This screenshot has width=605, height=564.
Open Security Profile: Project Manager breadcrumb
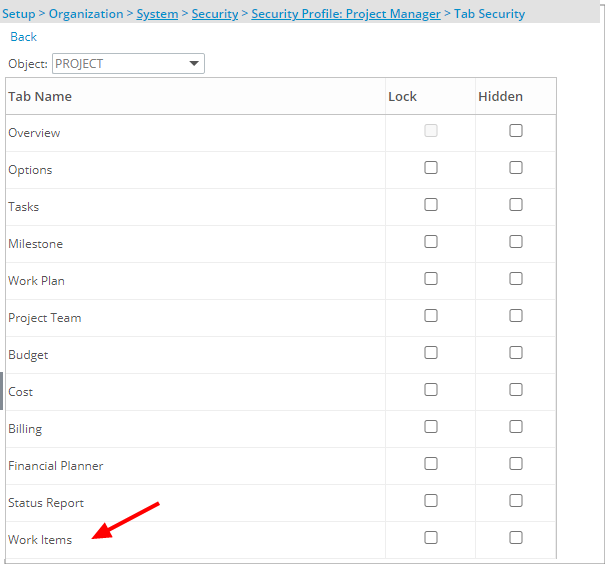[x=346, y=14]
